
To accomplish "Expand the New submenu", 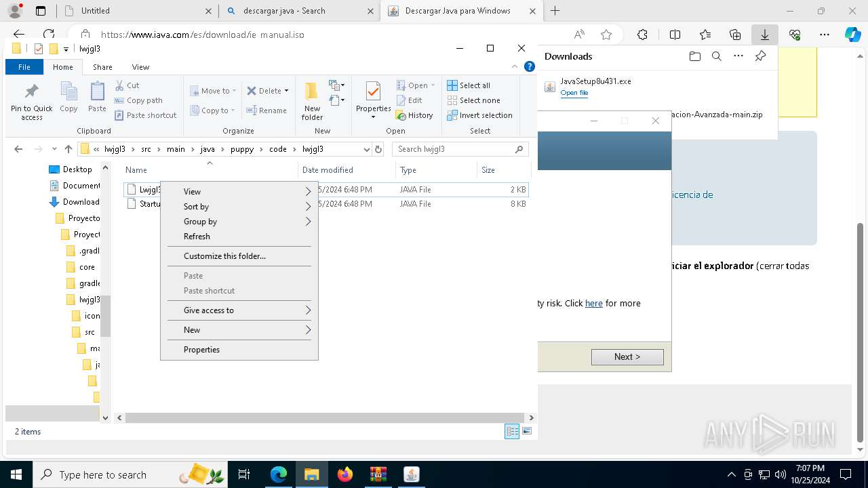I will click(239, 330).
